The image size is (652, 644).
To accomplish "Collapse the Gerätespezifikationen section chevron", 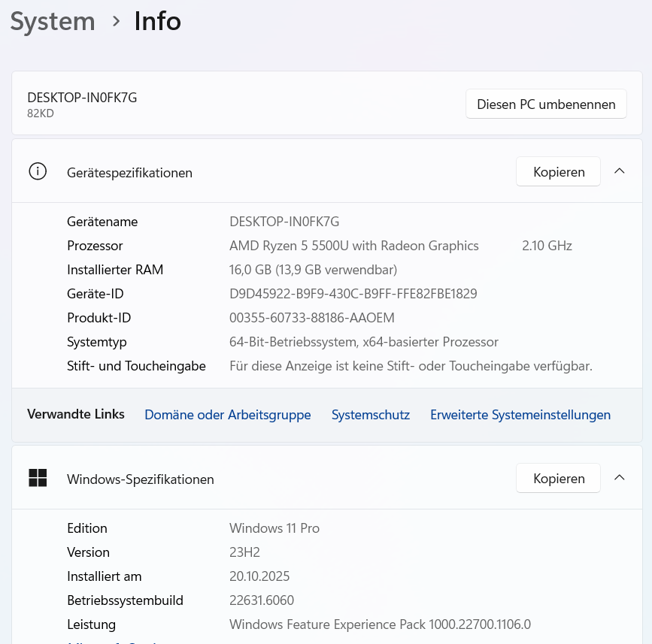I will point(620,171).
